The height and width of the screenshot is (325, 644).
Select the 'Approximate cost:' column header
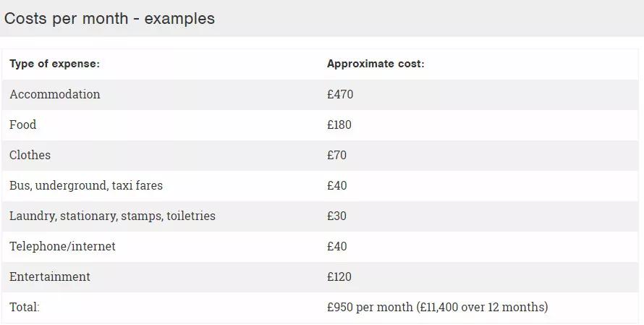click(x=376, y=64)
